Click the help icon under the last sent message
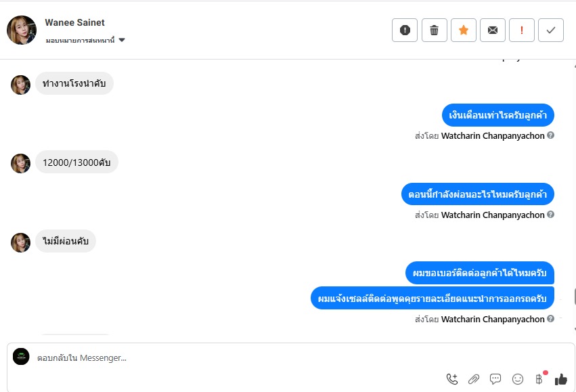The width and height of the screenshot is (576, 392). [550, 318]
